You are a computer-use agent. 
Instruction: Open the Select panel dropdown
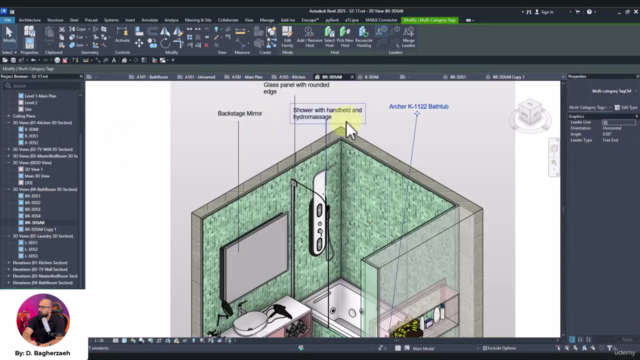[x=9, y=53]
